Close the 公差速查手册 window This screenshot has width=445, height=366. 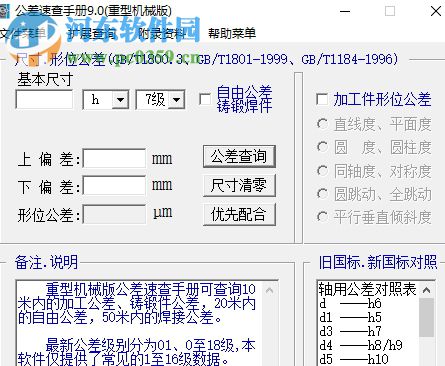pos(435,11)
